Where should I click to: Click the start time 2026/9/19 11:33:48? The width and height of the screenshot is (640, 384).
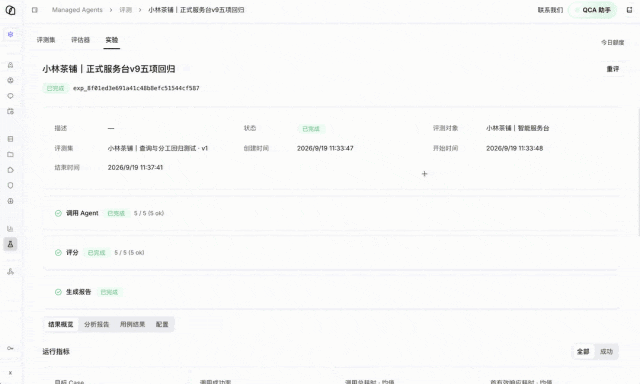514,148
